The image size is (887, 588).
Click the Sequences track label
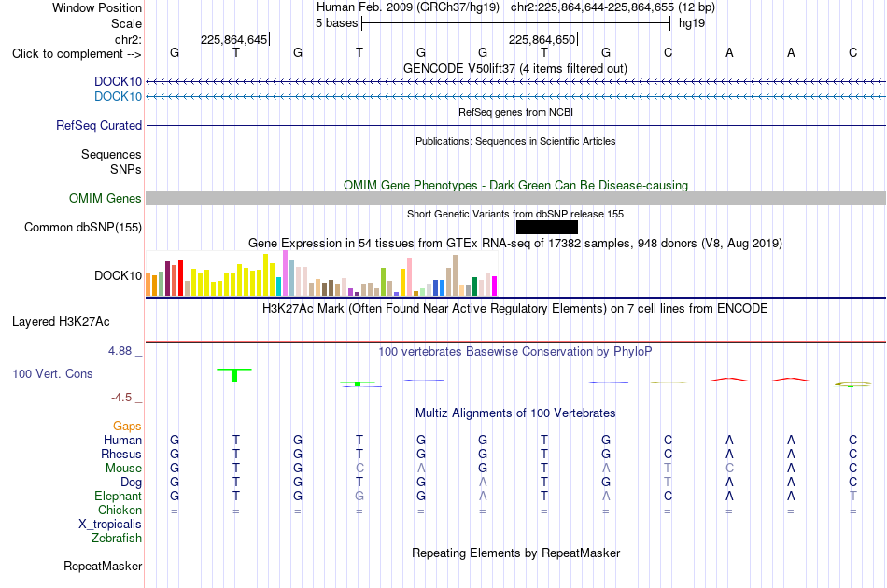(x=111, y=154)
